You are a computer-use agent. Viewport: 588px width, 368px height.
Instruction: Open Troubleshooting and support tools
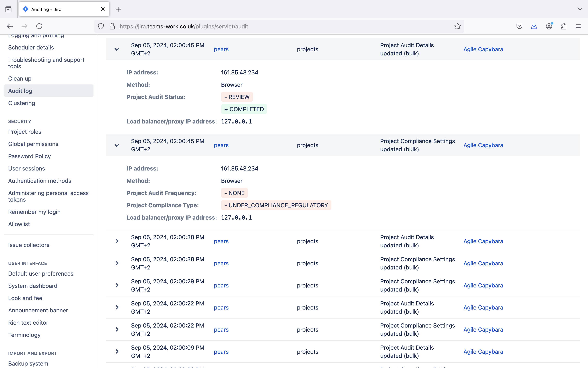(46, 63)
